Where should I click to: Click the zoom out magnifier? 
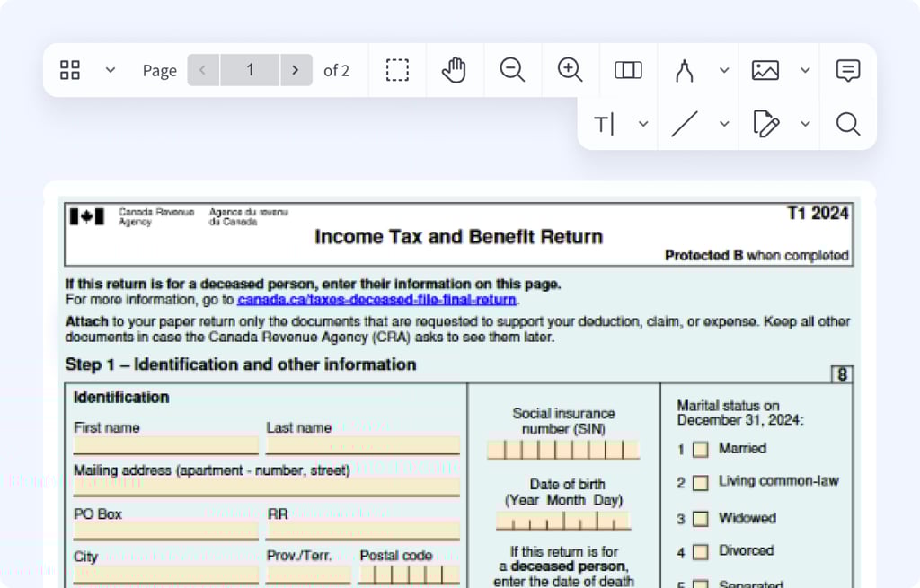point(512,70)
